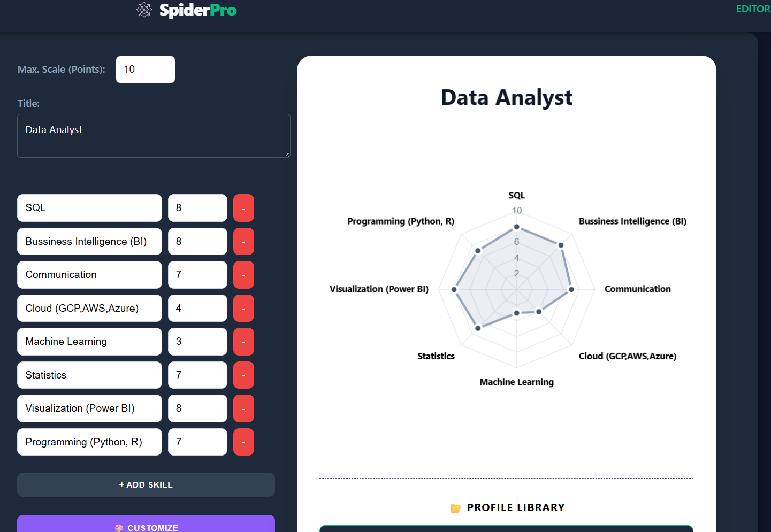Click the folder icon beside Profile Library

(x=455, y=507)
